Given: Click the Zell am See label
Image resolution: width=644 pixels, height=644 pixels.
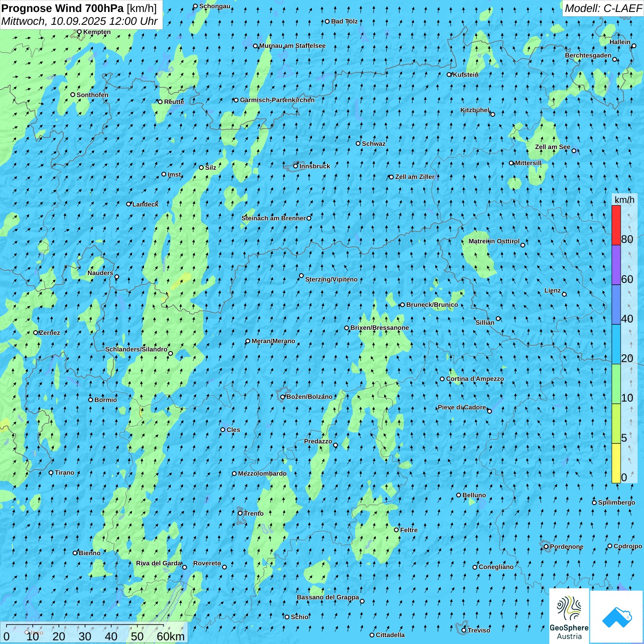Looking at the screenshot, I should pos(552,147).
